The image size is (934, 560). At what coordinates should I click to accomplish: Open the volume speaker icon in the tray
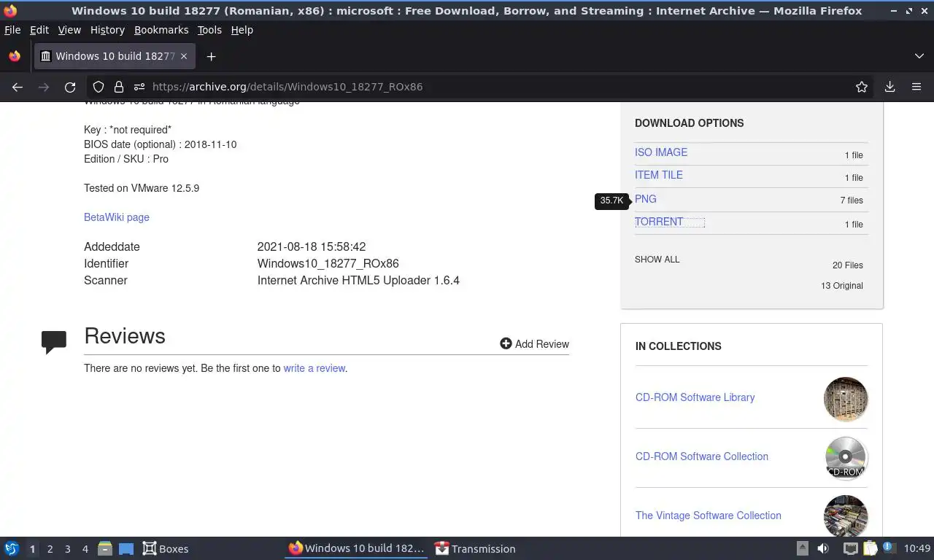pyautogui.click(x=823, y=548)
